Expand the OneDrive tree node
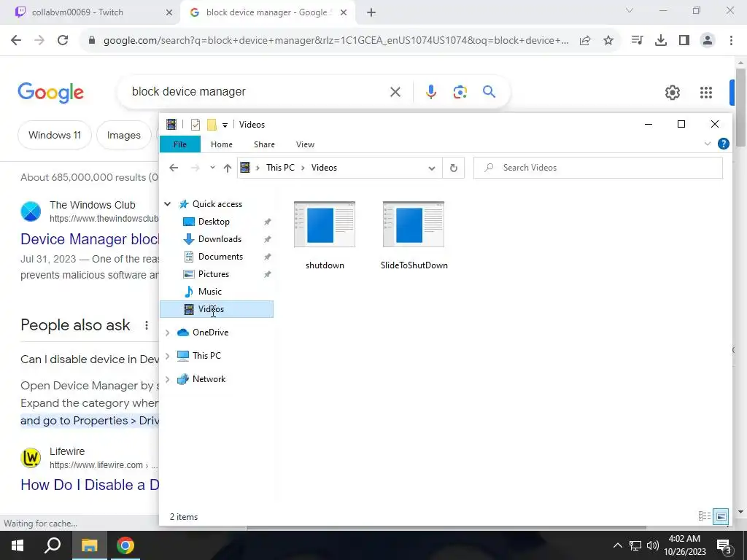This screenshot has height=560, width=747. [167, 332]
